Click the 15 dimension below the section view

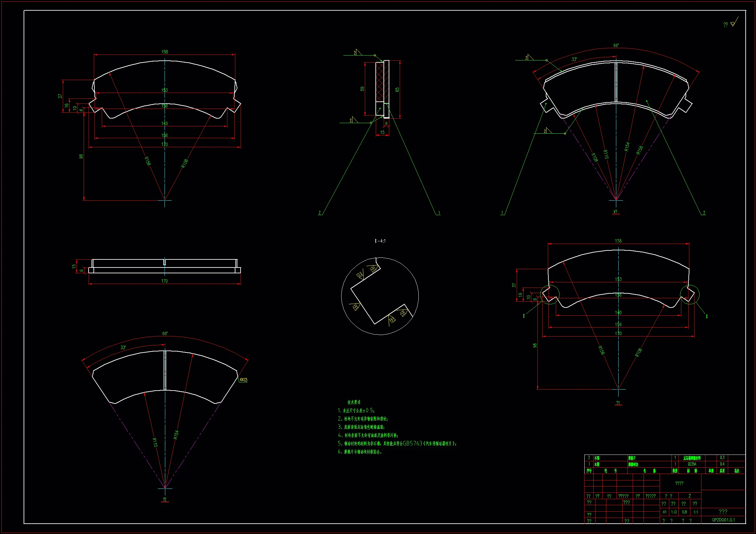pos(382,132)
